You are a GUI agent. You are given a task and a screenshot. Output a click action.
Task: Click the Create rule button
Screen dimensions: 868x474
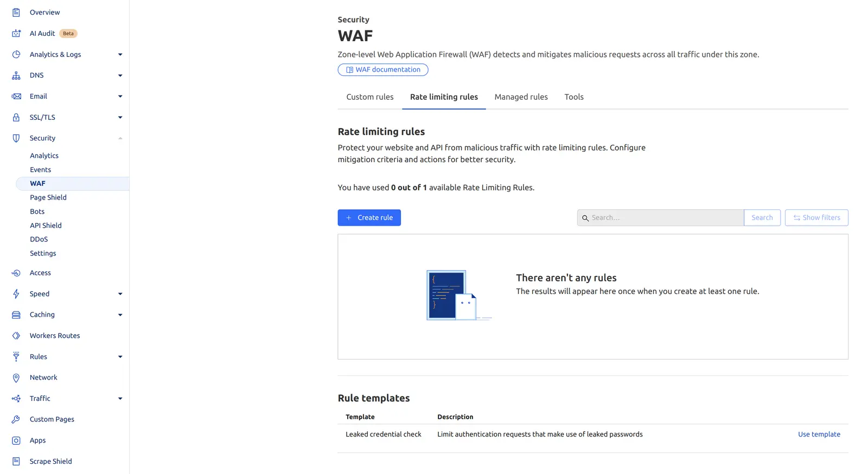[369, 217]
